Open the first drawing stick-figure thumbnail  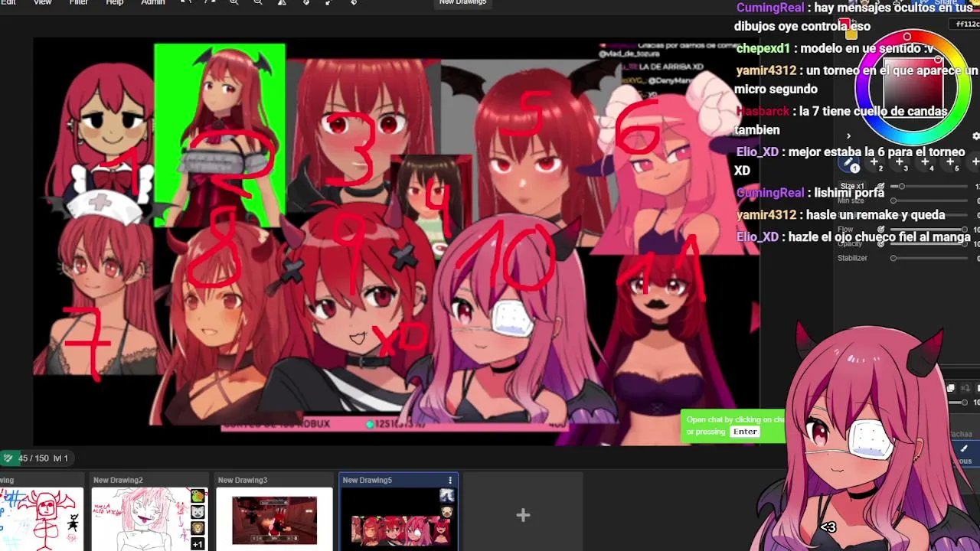pyautogui.click(x=41, y=519)
